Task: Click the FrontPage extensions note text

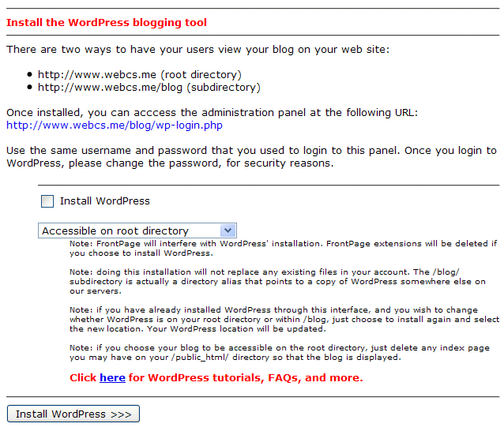Action: [284, 248]
